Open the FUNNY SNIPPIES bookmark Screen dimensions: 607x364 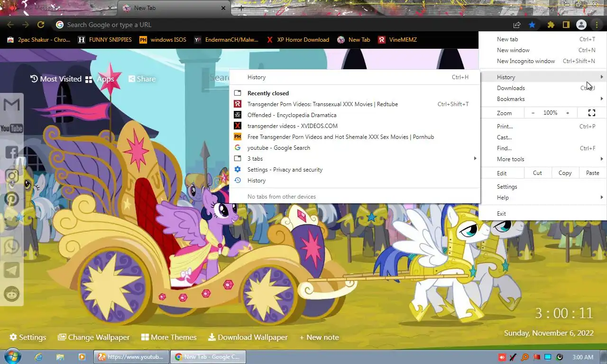click(105, 40)
